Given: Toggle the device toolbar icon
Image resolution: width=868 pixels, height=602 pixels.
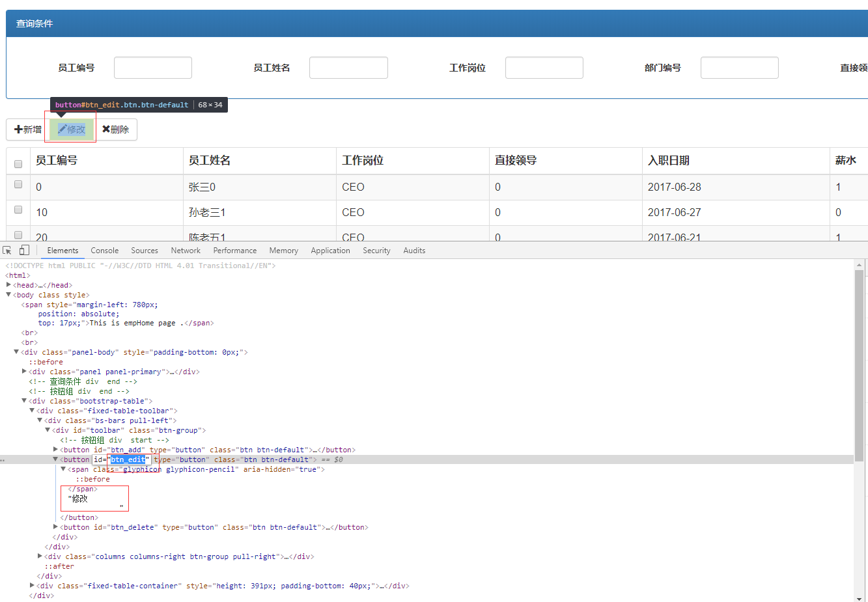Looking at the screenshot, I should [x=24, y=251].
